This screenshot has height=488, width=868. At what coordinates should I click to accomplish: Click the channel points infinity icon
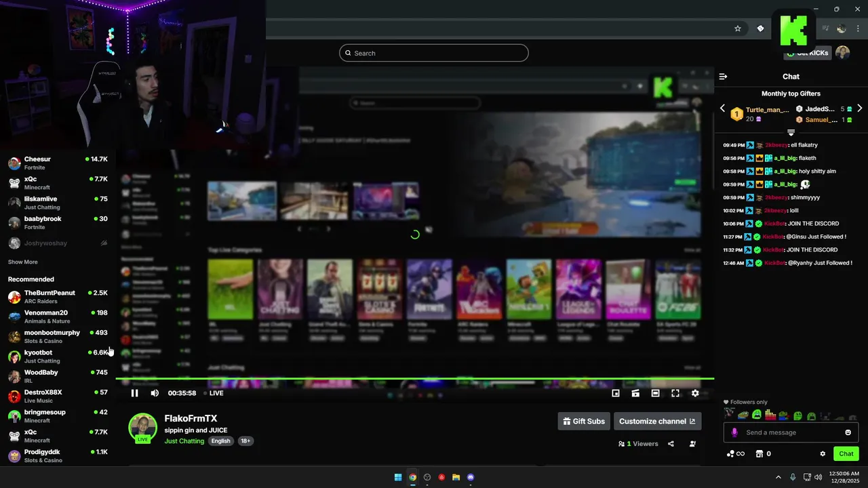735,454
